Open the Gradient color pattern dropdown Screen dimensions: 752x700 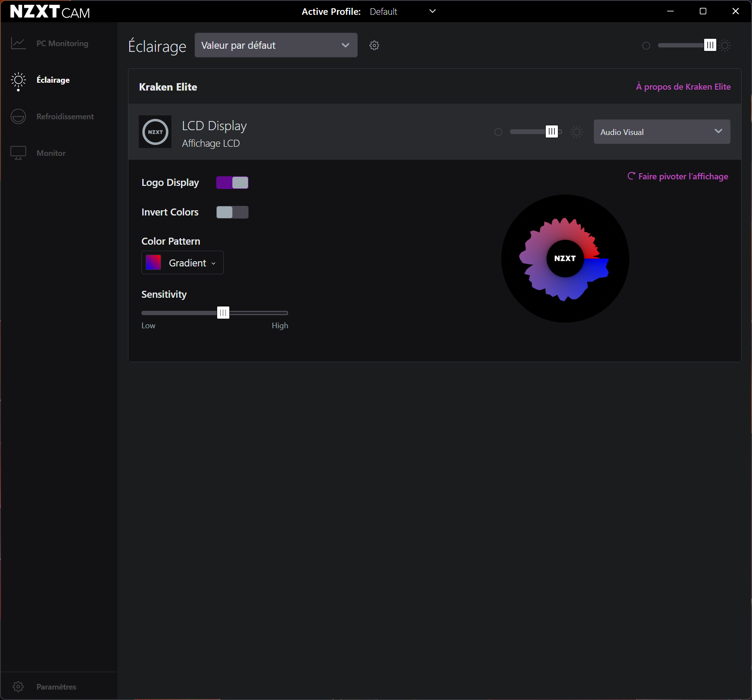182,263
